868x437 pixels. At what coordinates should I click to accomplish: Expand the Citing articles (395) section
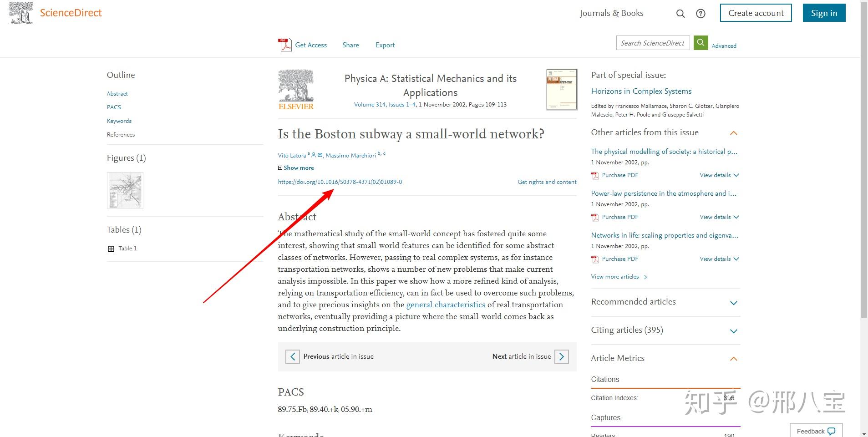(734, 331)
